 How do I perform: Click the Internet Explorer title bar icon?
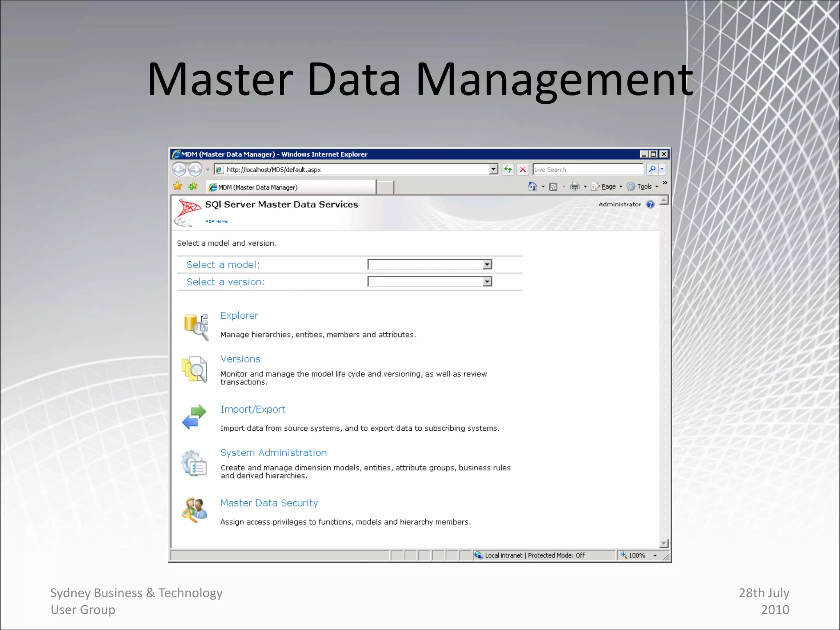tap(176, 154)
